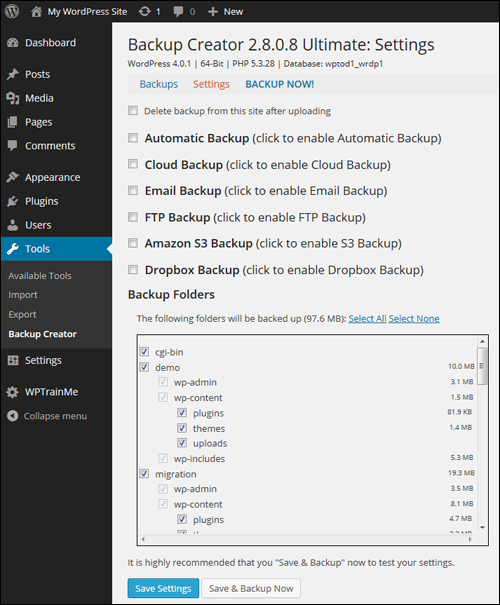This screenshot has height=605, width=500.
Task: Click the Settings sliders icon in sidebar
Action: [x=13, y=360]
